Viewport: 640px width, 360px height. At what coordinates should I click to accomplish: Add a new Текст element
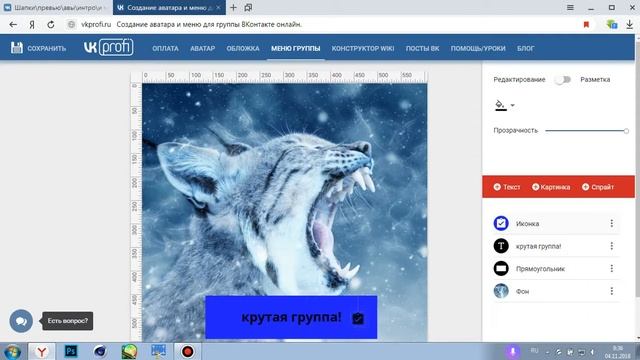[507, 187]
